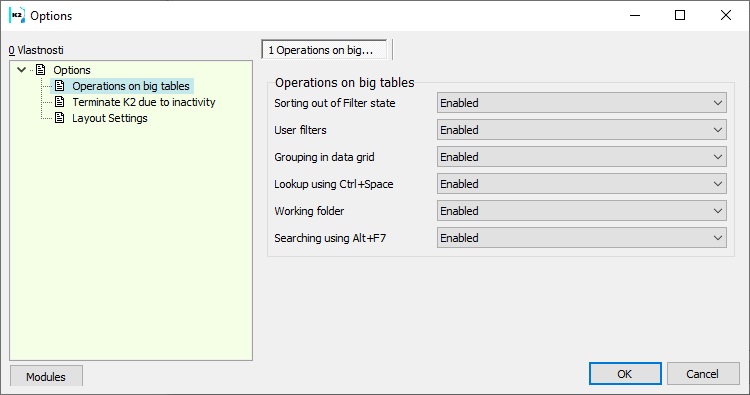Image resolution: width=750 pixels, height=395 pixels.
Task: Select Terminate K2 due to inactivity item
Action: 143,102
